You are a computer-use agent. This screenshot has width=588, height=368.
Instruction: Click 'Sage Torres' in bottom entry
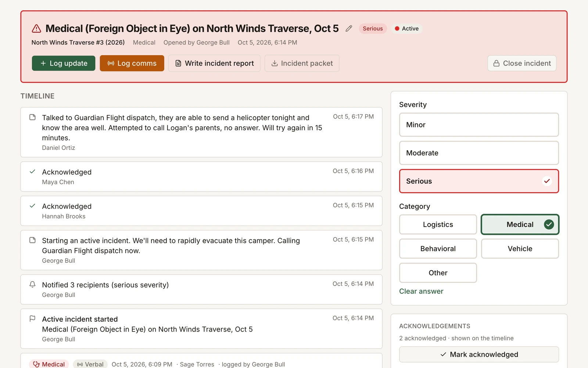coord(197,364)
